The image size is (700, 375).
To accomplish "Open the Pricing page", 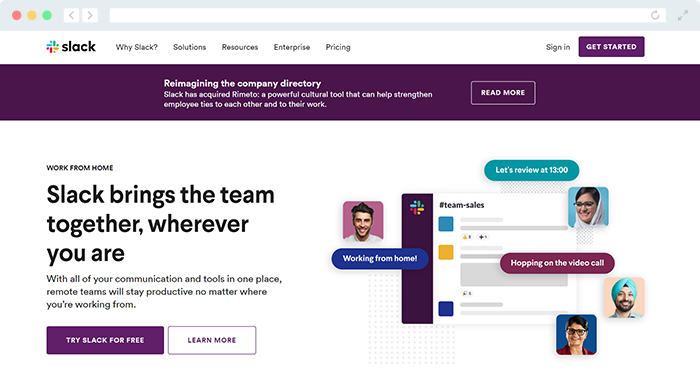I will click(338, 47).
